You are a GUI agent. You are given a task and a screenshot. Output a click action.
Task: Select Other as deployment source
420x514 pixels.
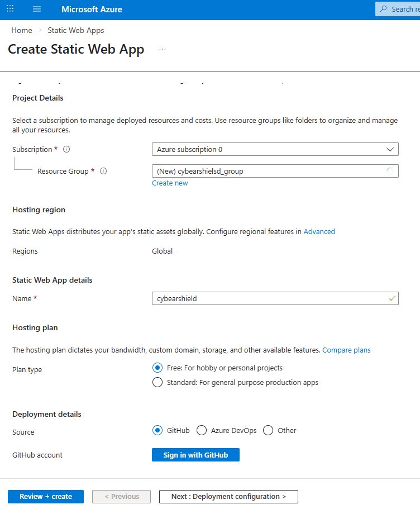tap(268, 431)
